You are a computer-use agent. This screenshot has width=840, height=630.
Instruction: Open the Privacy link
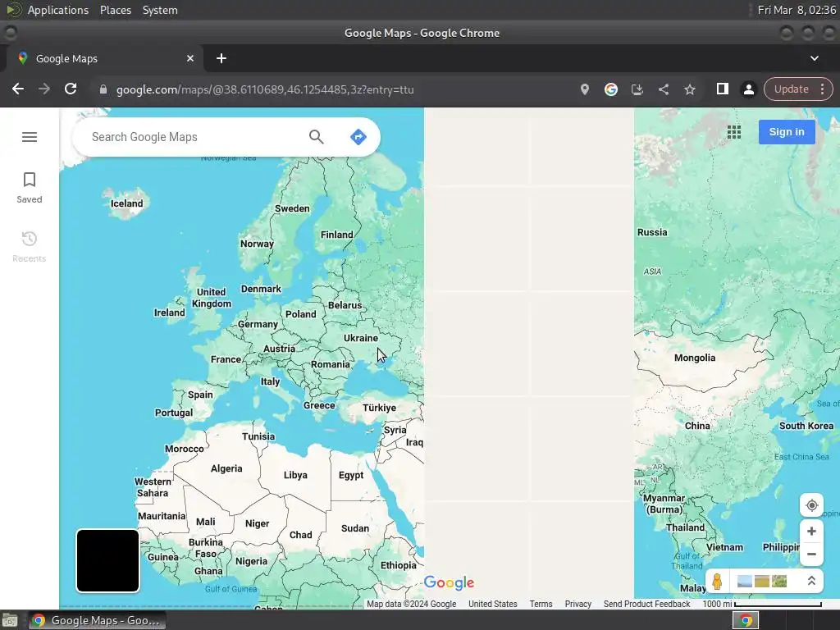click(x=577, y=604)
